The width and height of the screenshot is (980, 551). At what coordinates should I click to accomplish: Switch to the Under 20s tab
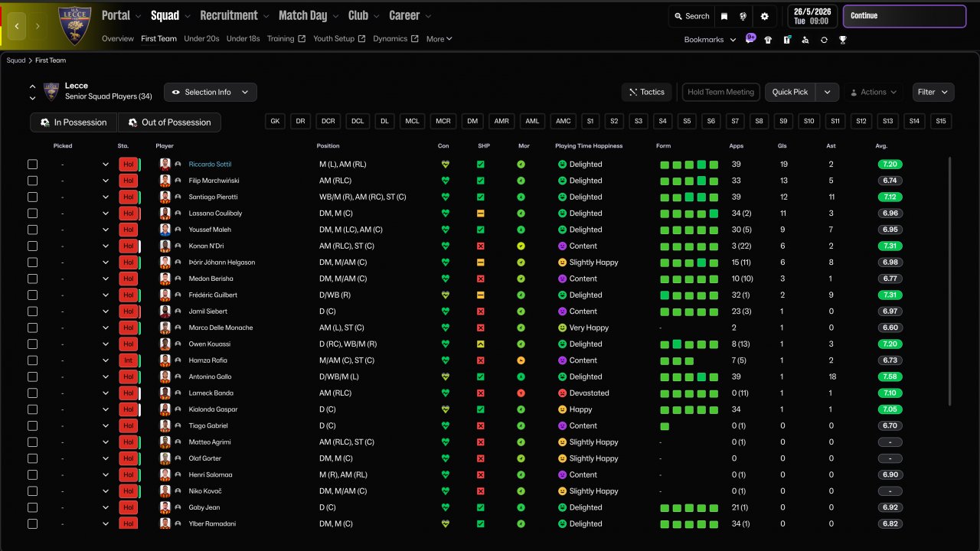coord(201,39)
